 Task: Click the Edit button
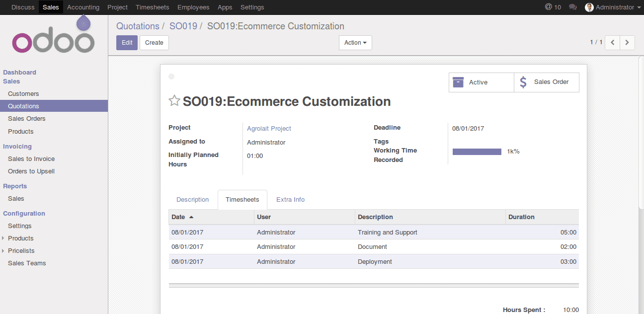(x=127, y=43)
